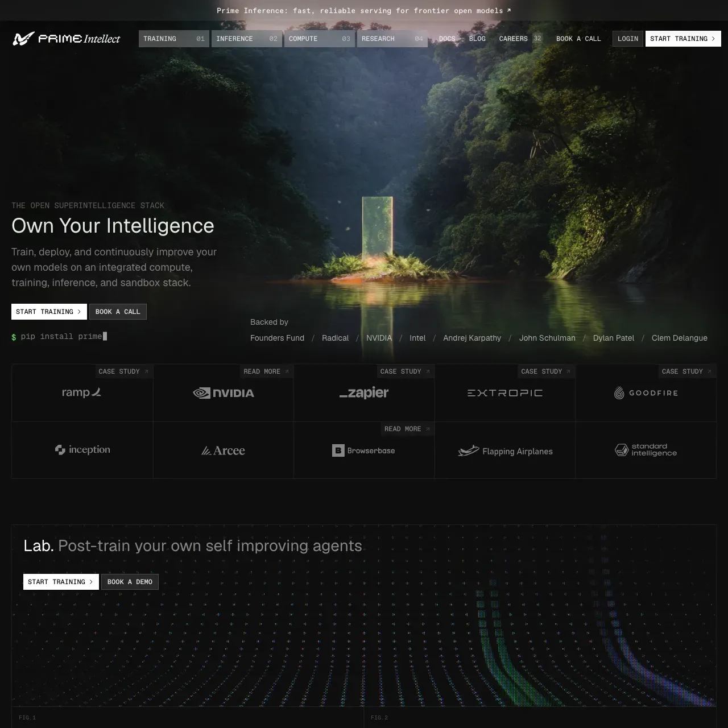Open the ramp case study logo

point(81,392)
